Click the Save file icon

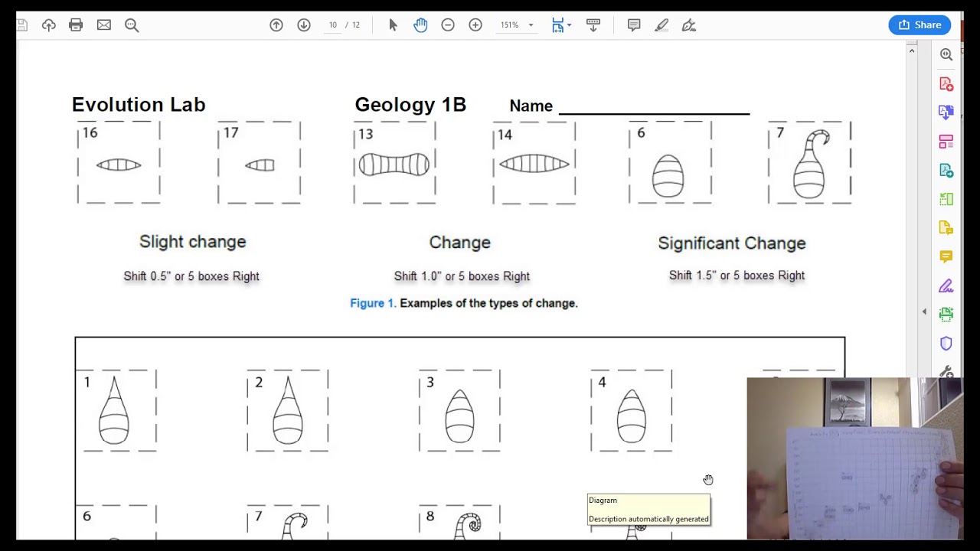tap(22, 25)
